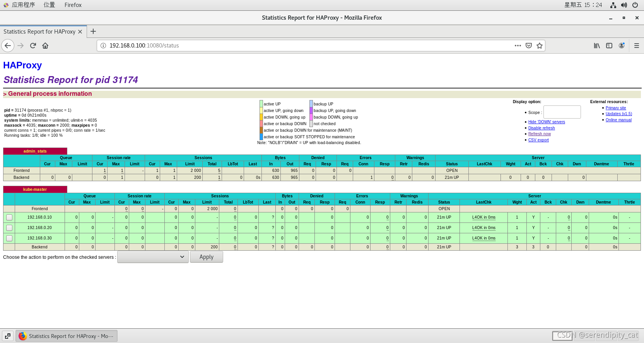
Task: Check the box for server 192.168.0.20
Action: [9, 228]
